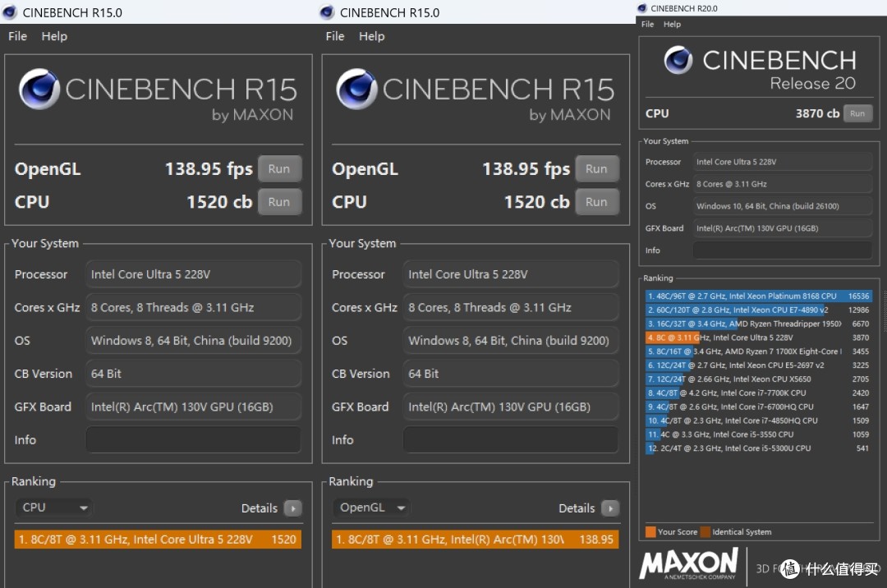Click the brown Identical System legend swatch
887x588 pixels.
[705, 531]
